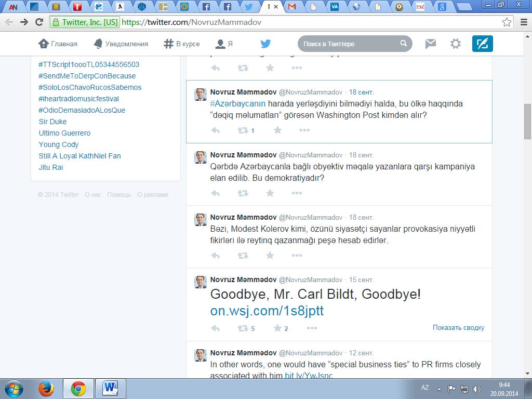Viewport: 532px width, 399px height.
Task: Open the Я profile menu item
Action: 224,44
